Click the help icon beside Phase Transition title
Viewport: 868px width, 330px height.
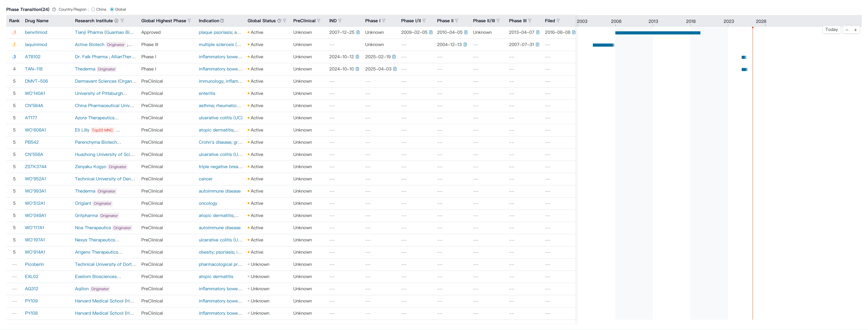(x=54, y=9)
